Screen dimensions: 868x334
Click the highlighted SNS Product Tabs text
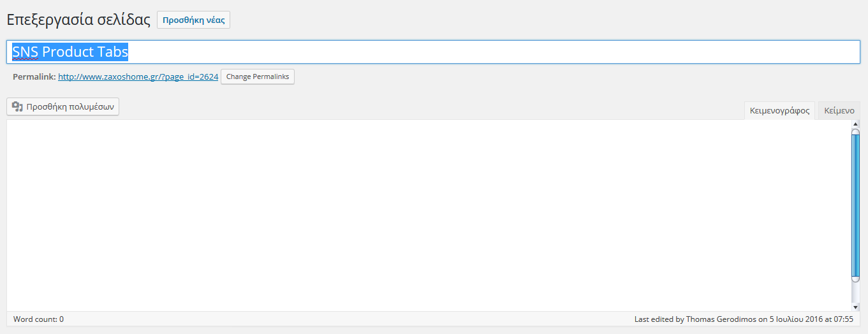pos(70,52)
